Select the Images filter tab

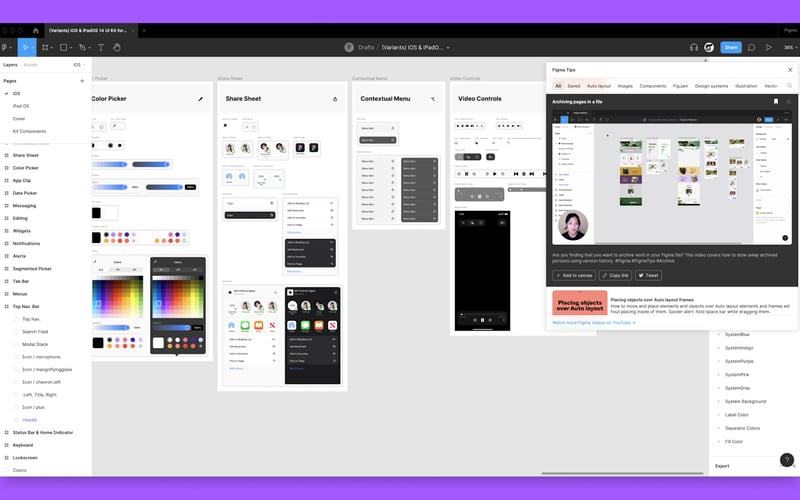tap(625, 86)
